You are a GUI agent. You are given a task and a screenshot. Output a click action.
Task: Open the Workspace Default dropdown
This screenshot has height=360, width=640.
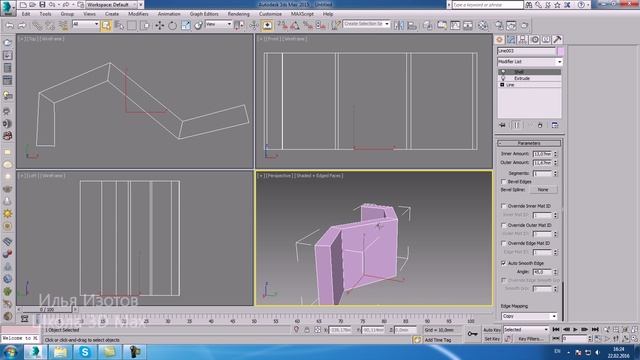(x=111, y=5)
